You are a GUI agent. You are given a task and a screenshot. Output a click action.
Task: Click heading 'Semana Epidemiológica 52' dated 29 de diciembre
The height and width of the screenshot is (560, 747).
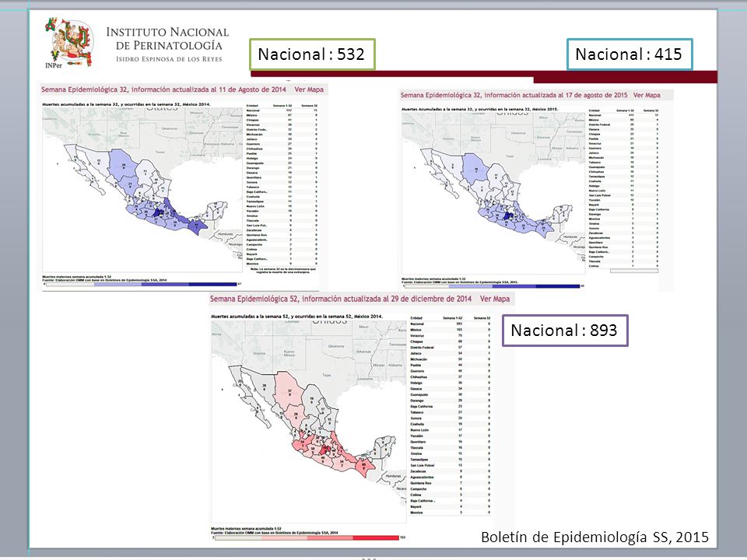341,299
